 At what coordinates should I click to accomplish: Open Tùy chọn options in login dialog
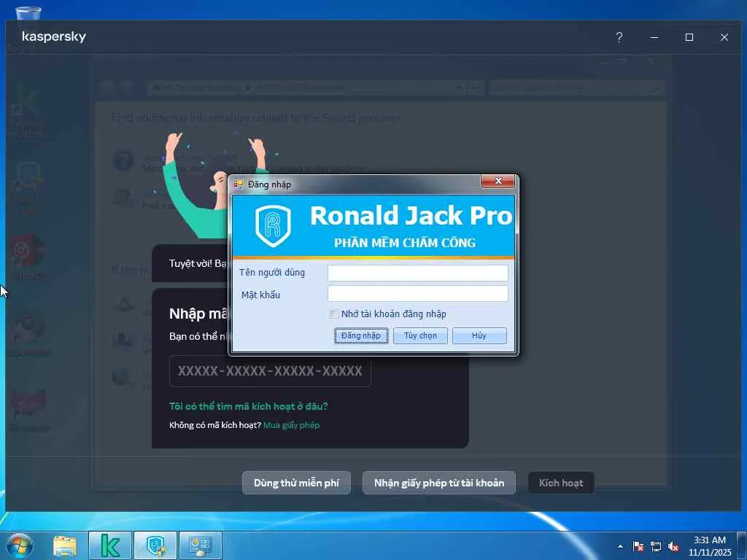(420, 335)
